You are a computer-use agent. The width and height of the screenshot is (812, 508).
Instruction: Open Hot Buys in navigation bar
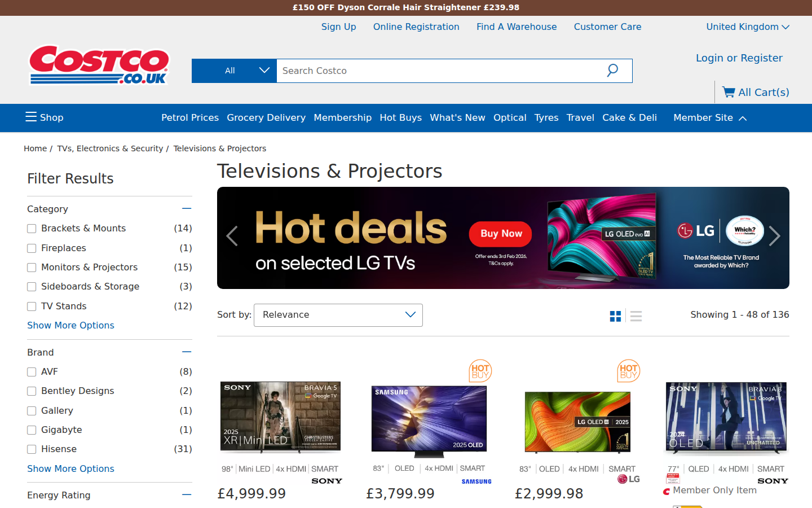point(400,117)
